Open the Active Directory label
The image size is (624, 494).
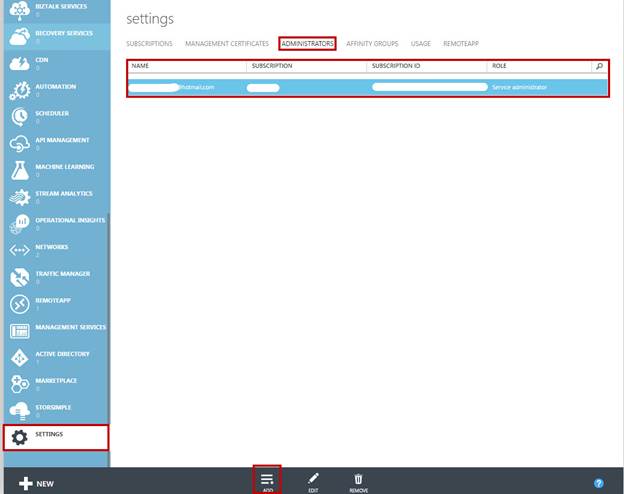[62, 354]
